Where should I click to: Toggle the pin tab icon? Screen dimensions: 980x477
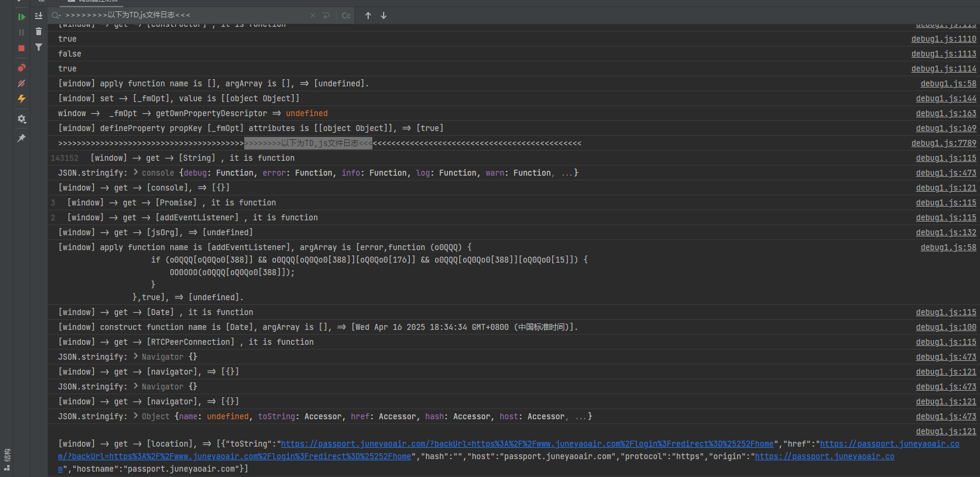tap(21, 138)
